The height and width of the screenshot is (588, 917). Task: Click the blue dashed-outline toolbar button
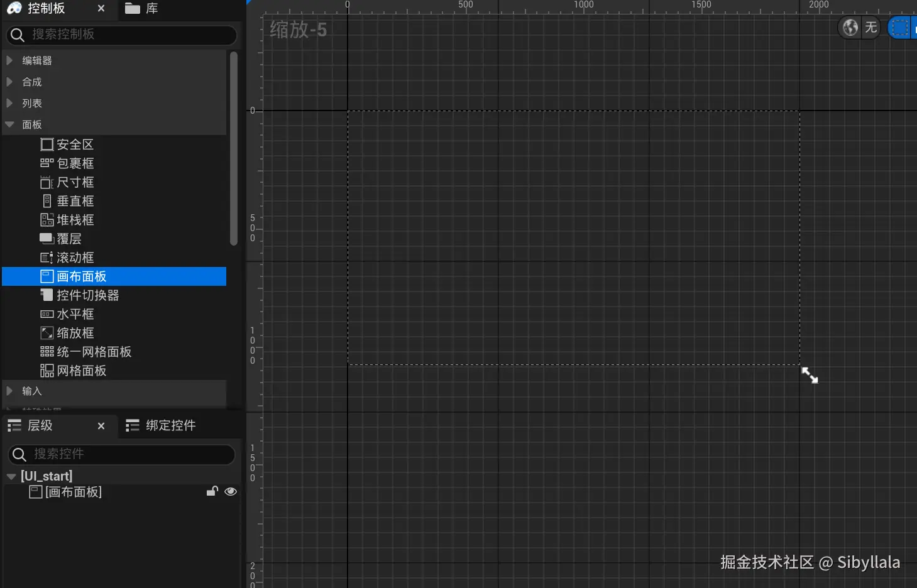click(x=901, y=28)
